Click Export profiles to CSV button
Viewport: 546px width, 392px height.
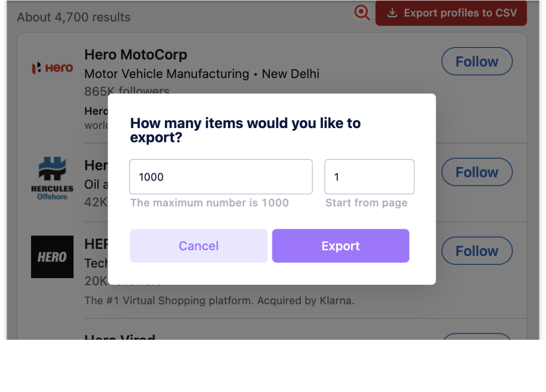451,13
